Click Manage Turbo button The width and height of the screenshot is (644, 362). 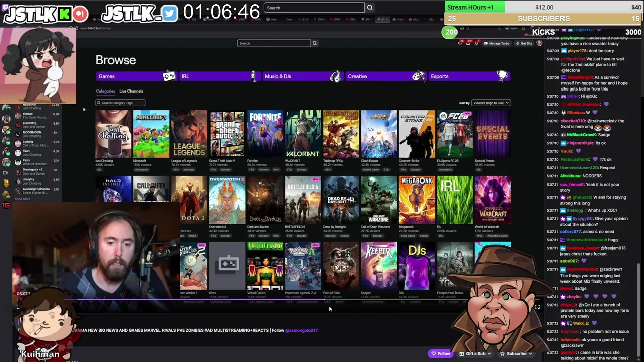(497, 43)
